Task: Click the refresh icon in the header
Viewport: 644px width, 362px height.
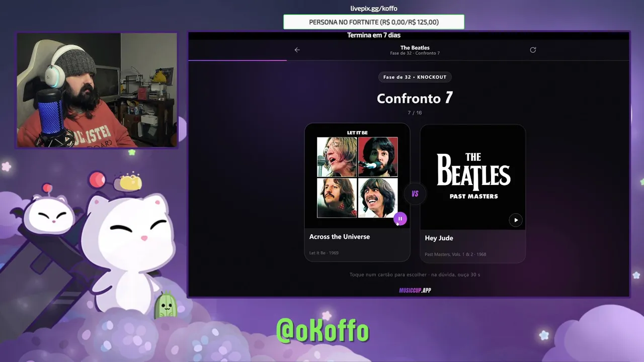Action: (533, 50)
